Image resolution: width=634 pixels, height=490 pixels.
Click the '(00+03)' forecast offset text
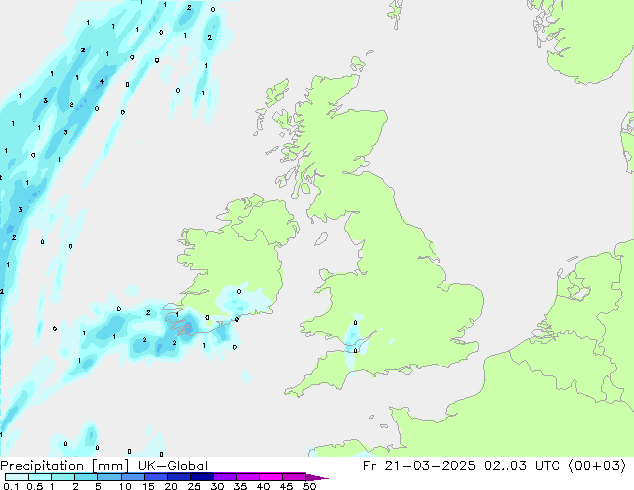pyautogui.click(x=597, y=466)
